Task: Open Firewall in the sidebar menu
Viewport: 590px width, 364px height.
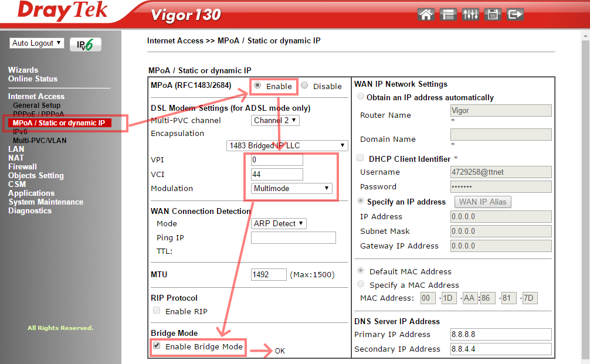Action: click(x=22, y=166)
